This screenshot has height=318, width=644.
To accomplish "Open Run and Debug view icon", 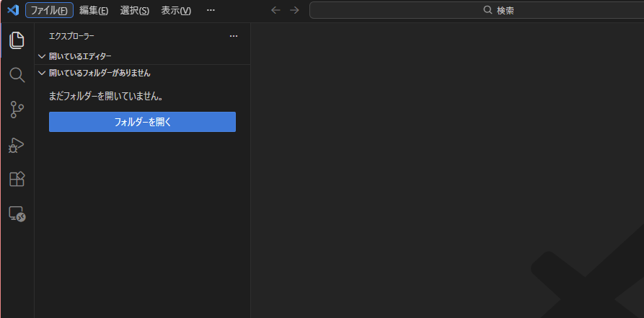I will click(x=17, y=145).
